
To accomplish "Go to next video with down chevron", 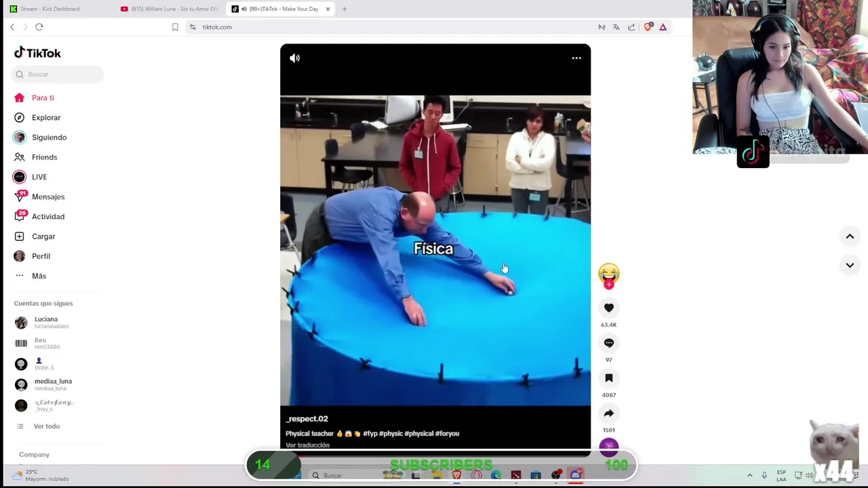I will tap(850, 265).
